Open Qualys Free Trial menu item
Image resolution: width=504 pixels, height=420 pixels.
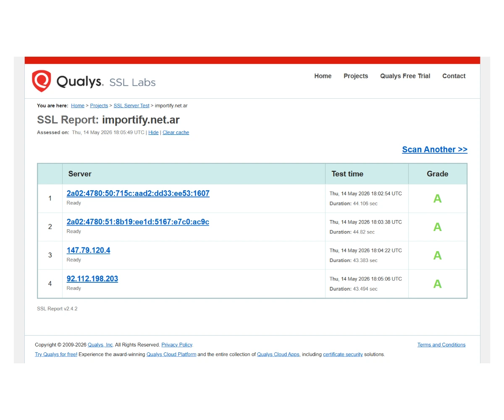[x=405, y=76]
